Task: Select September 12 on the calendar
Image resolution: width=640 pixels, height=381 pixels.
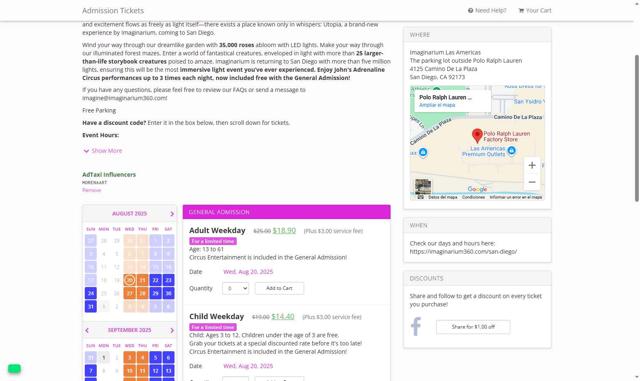Action: click(156, 370)
